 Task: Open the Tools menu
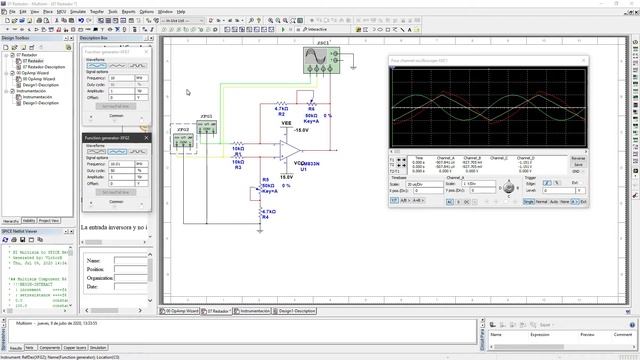[x=113, y=12]
